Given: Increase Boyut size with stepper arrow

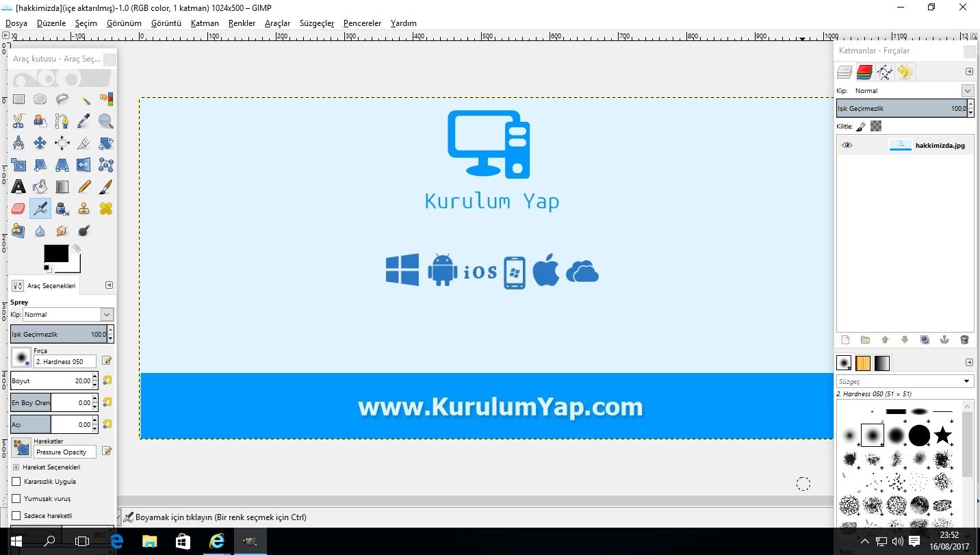Looking at the screenshot, I should (x=95, y=377).
